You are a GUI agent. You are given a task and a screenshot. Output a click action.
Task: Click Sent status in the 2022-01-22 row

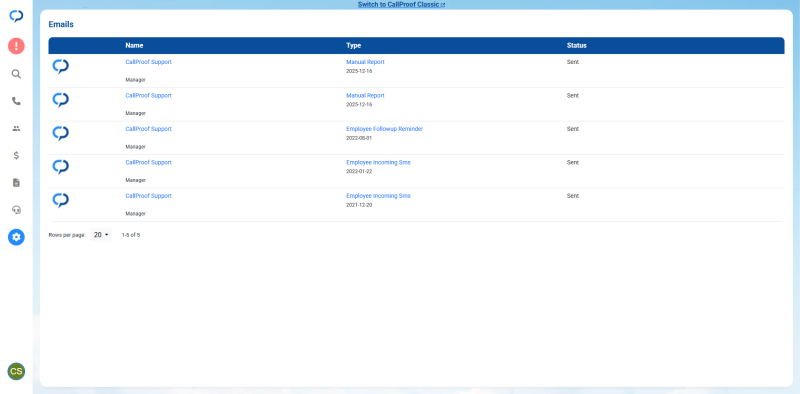pyautogui.click(x=572, y=162)
